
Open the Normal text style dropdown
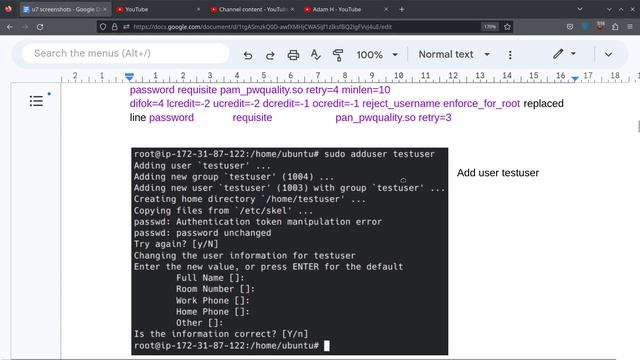[454, 54]
